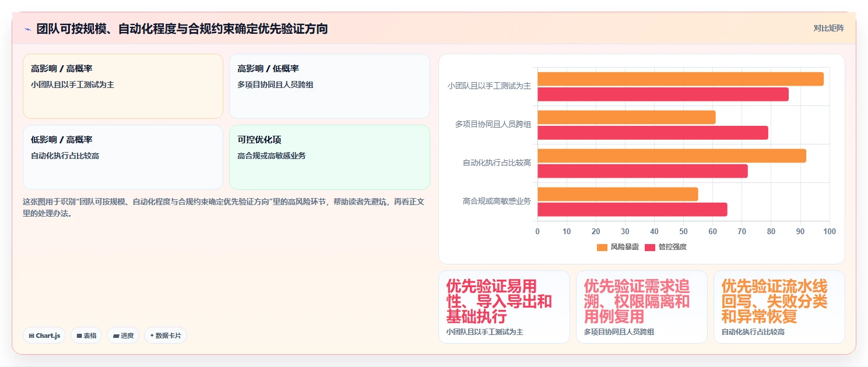Click the Chart.js chip icon
This screenshot has height=367, width=868.
click(x=31, y=336)
